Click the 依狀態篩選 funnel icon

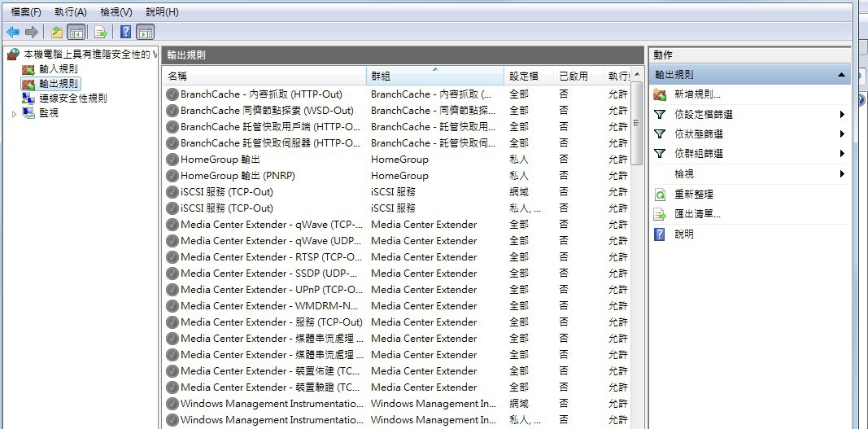coord(659,134)
